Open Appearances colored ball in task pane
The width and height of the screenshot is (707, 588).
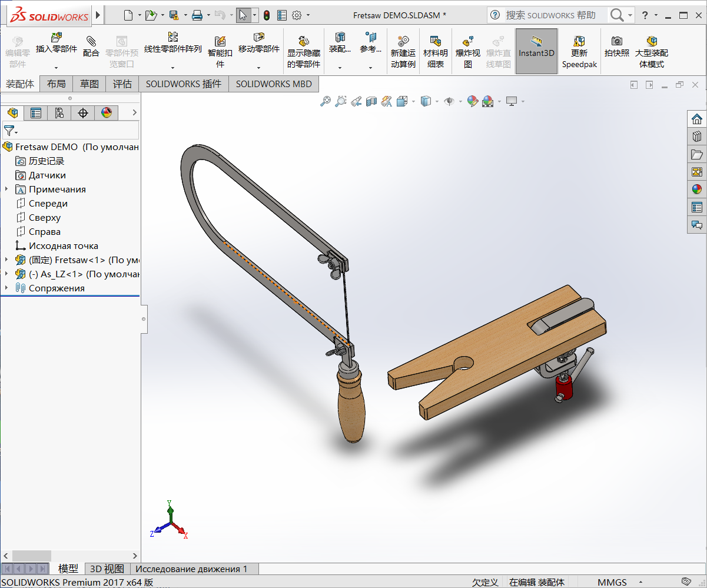coord(697,190)
